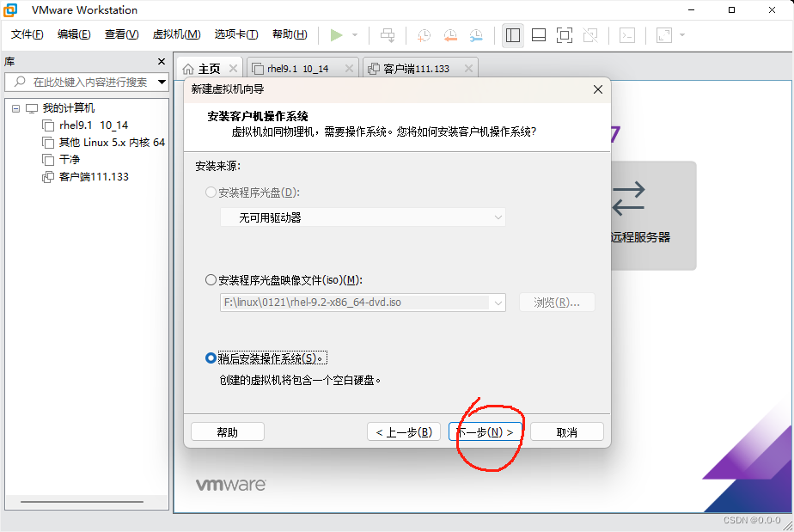Image resolution: width=794 pixels, height=532 pixels.
Task: Close the rhel9.1 10_14 tab
Action: click(x=349, y=69)
